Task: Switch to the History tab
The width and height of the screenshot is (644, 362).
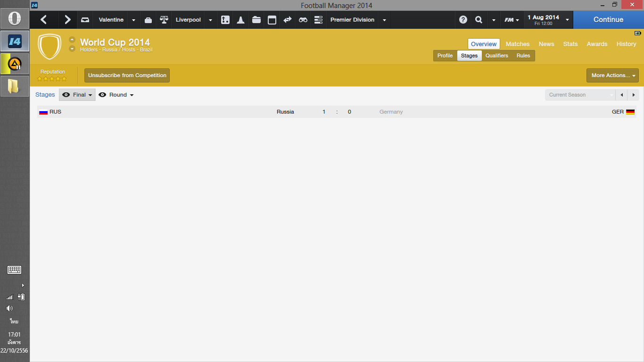Action: click(x=626, y=44)
